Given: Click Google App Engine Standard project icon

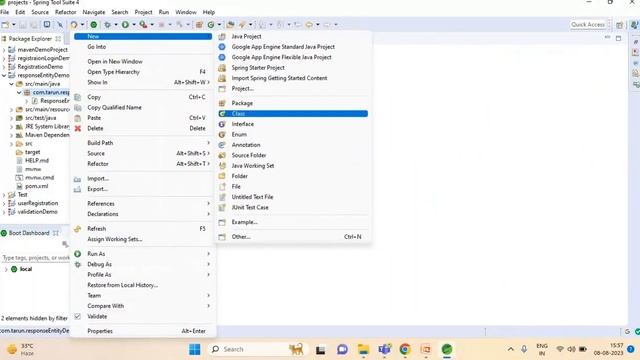Looking at the screenshot, I should pos(222,47).
